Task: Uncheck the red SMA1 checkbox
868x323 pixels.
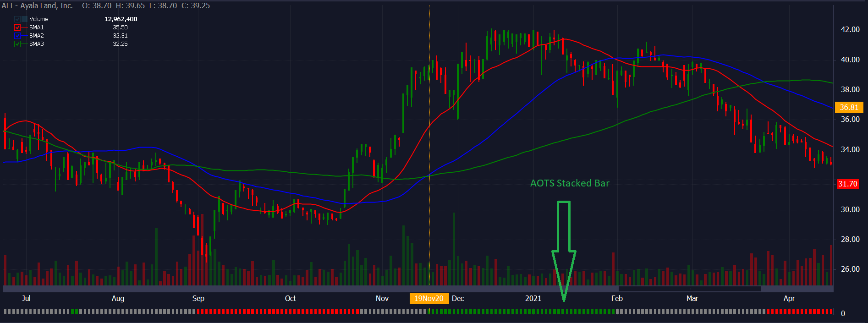Action: (x=17, y=27)
